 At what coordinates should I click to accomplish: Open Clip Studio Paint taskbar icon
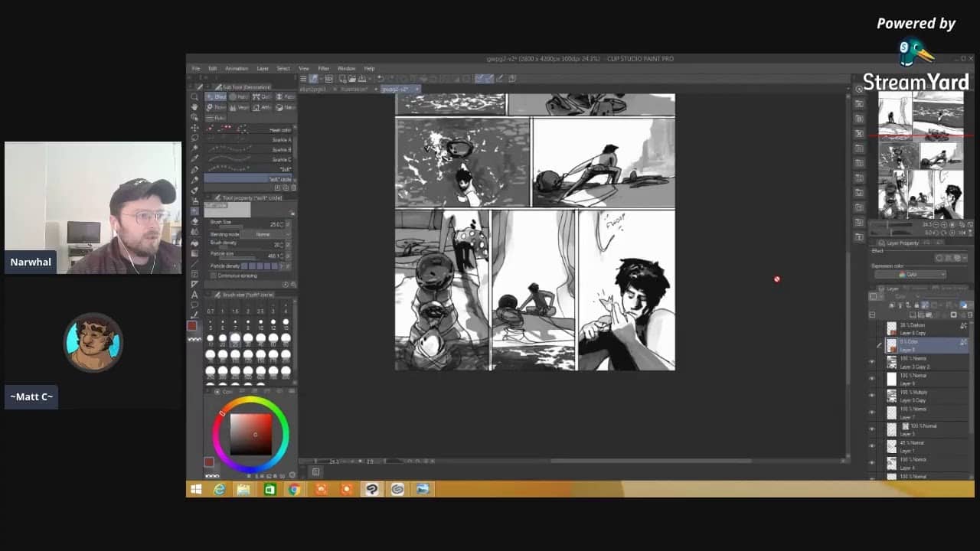(371, 489)
